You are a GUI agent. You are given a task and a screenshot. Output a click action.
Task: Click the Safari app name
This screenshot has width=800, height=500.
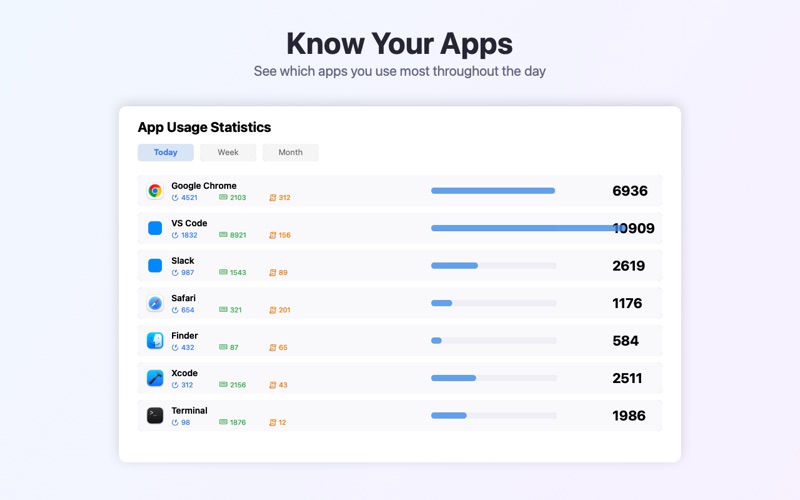(x=183, y=298)
